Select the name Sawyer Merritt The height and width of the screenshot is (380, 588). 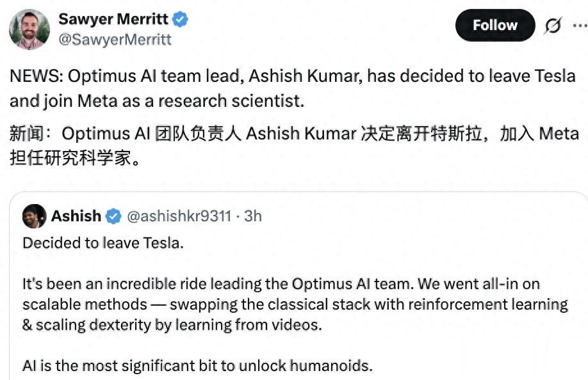click(113, 19)
